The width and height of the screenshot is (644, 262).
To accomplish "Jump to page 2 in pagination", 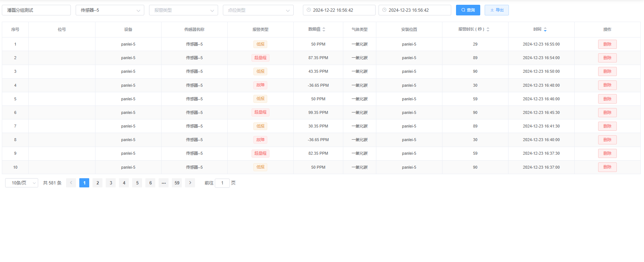I will click(98, 183).
